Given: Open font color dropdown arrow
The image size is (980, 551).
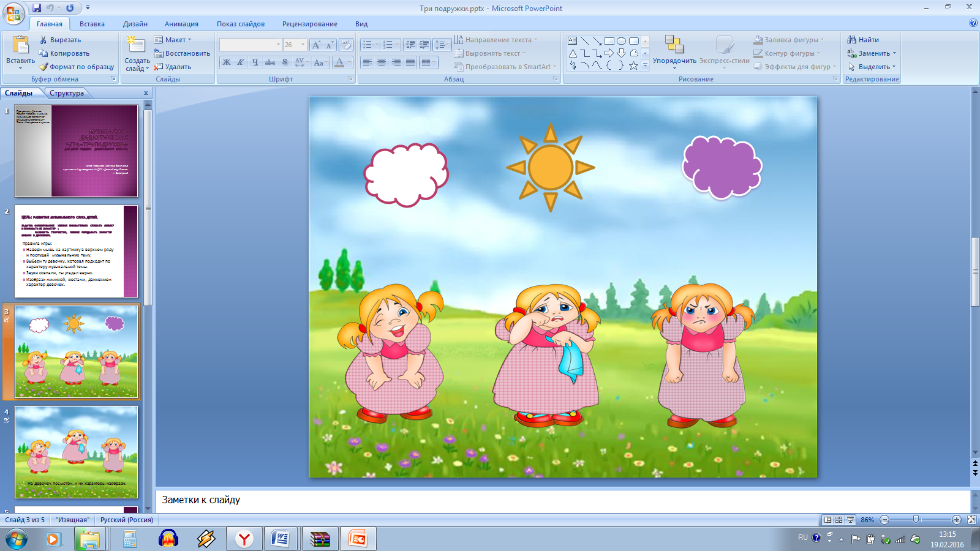Looking at the screenshot, I should 350,62.
